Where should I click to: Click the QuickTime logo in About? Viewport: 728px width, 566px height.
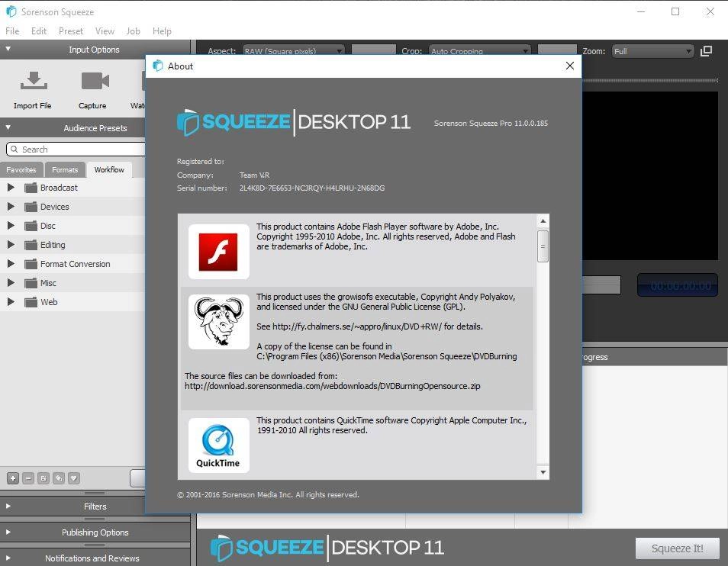click(x=219, y=445)
